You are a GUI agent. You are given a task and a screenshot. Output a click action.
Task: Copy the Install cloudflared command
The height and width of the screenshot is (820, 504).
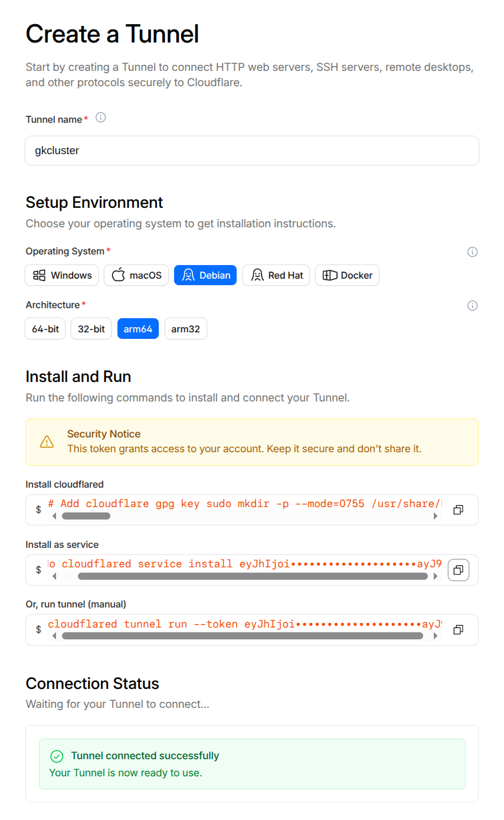[458, 510]
